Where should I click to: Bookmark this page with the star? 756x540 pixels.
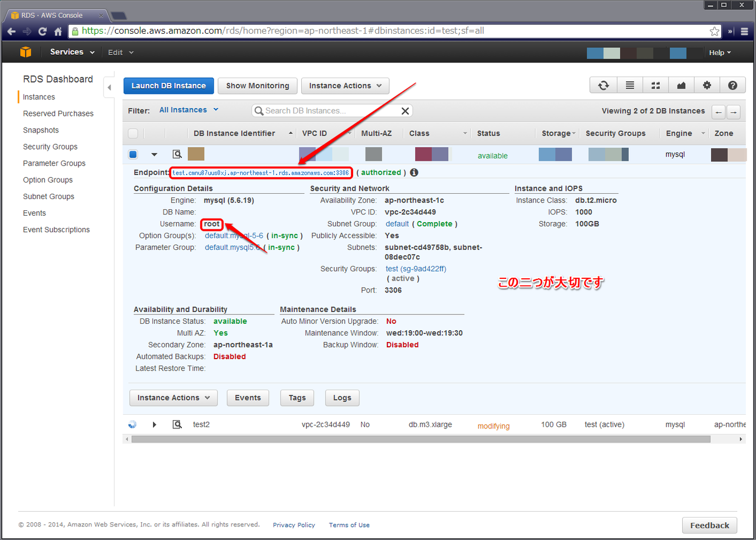click(715, 31)
